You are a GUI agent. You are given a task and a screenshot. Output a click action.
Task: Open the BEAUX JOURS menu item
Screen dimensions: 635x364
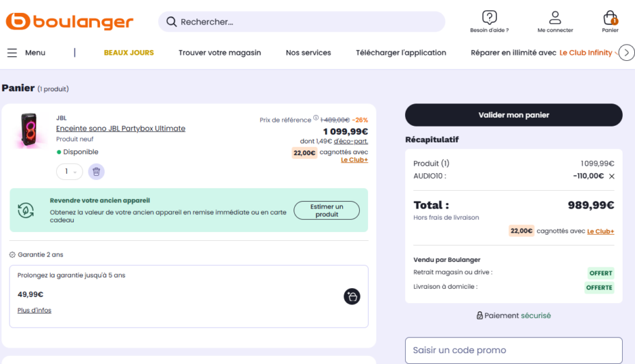click(129, 53)
